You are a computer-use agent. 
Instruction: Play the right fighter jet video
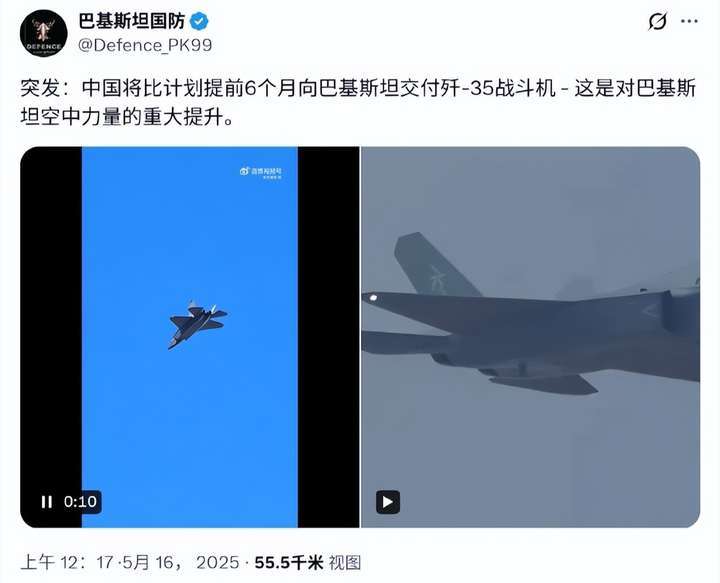tap(388, 502)
